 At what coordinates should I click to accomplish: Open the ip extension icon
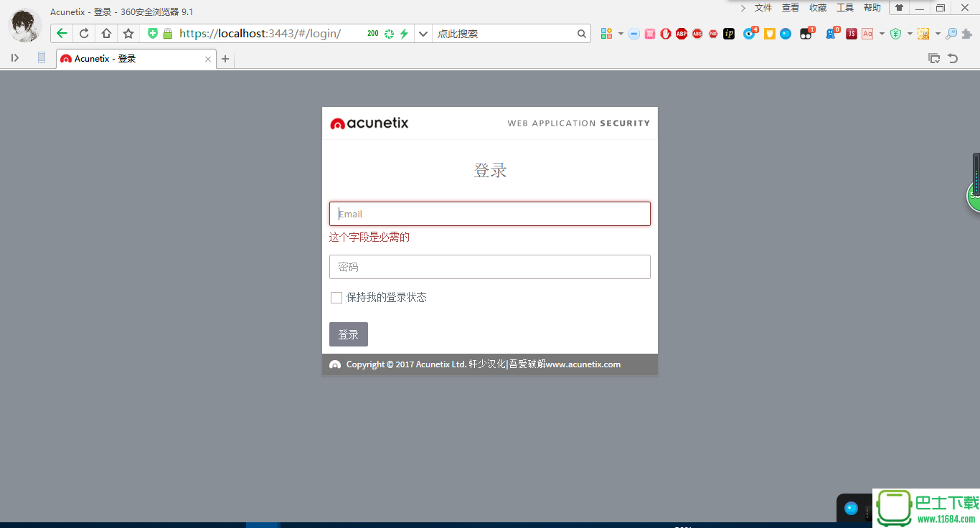(729, 34)
